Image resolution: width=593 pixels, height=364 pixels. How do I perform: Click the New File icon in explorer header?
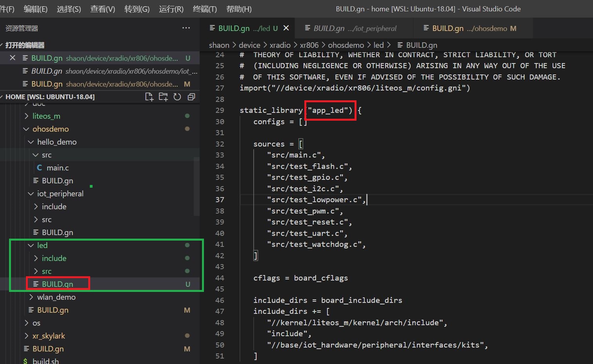(x=149, y=97)
